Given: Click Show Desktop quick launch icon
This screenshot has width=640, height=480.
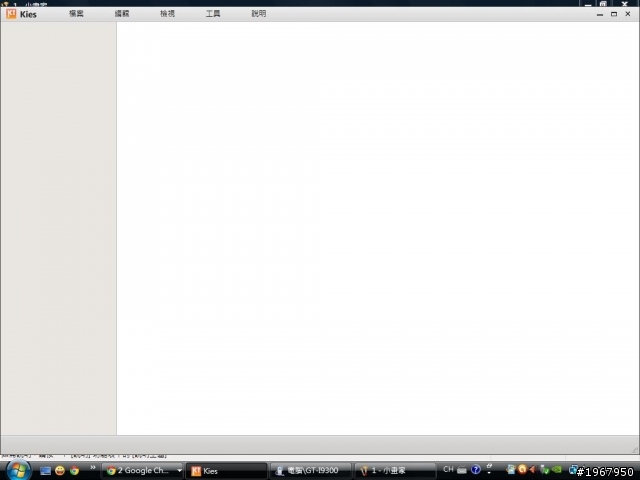Looking at the screenshot, I should pyautogui.click(x=45, y=471).
